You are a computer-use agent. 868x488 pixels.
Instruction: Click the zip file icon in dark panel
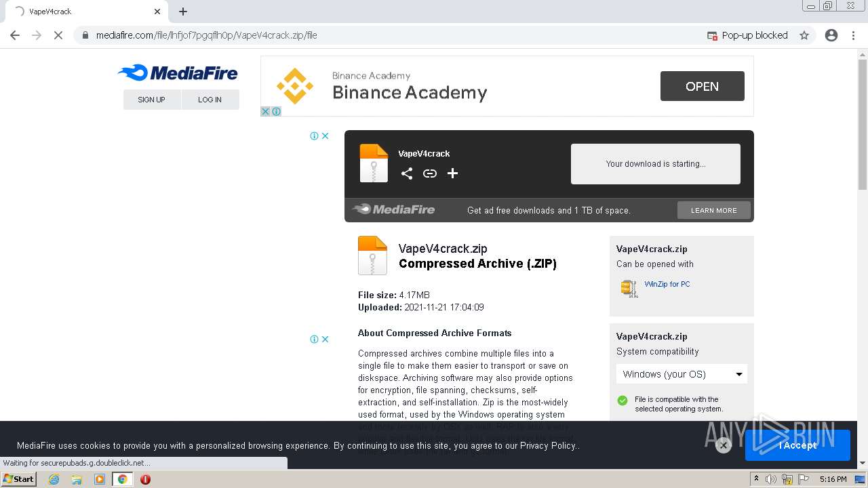click(x=374, y=163)
